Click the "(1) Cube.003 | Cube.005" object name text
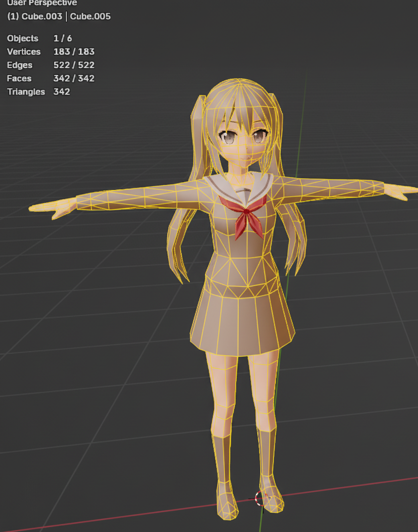The height and width of the screenshot is (532, 418). tap(59, 16)
